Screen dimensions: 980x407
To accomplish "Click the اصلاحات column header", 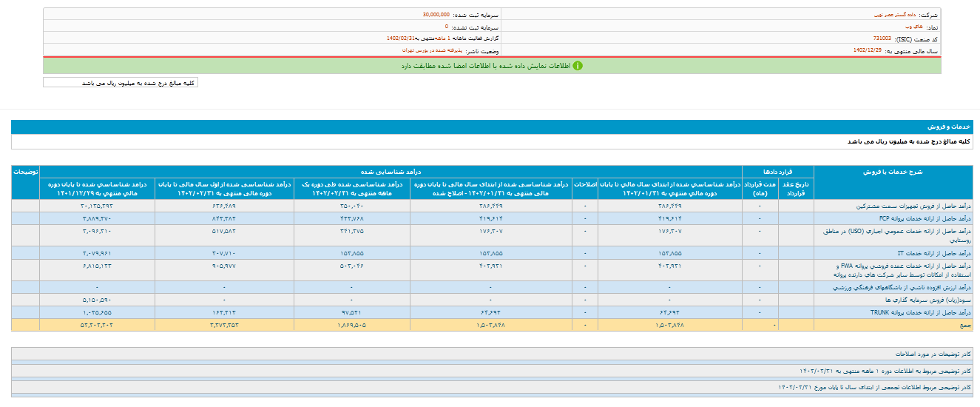I will 584,184.
